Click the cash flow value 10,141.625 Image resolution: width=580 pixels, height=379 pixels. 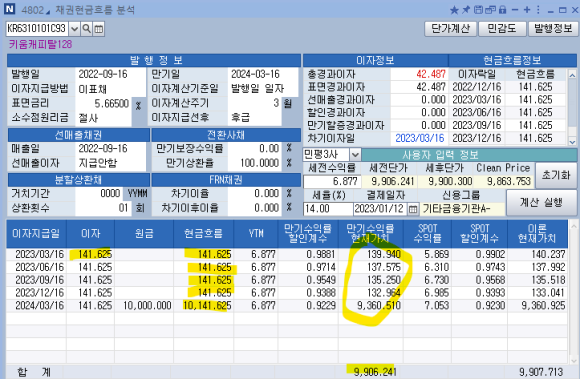[x=207, y=305]
